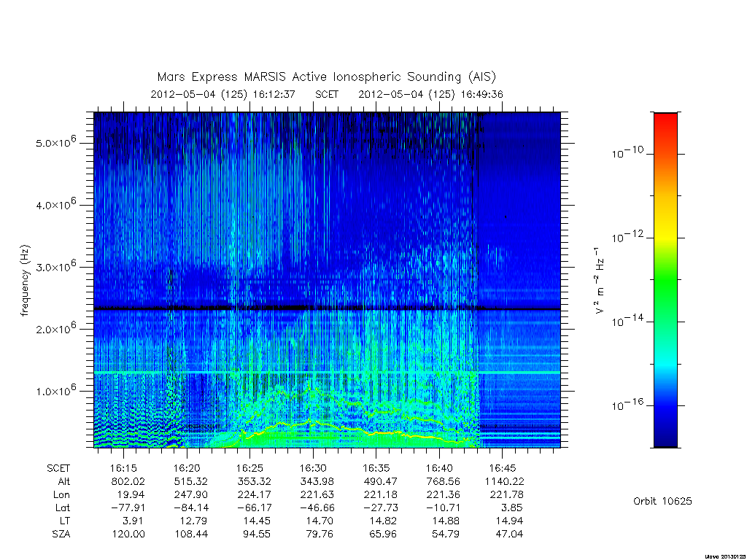Click latitude value 3.85

point(511,507)
